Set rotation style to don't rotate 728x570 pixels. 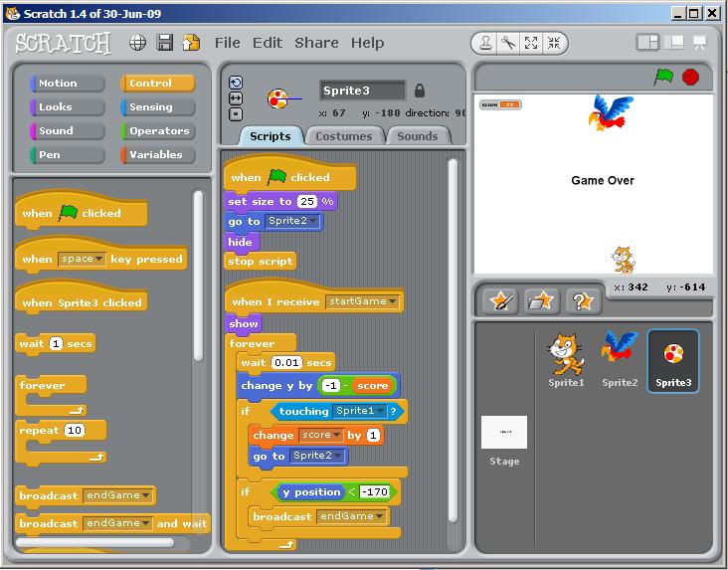(x=236, y=113)
